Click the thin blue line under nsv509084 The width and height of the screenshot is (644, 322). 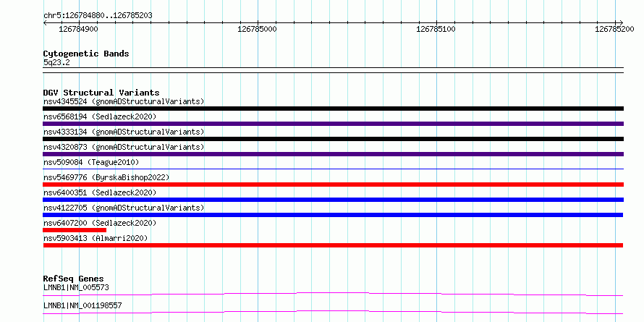tap(333, 169)
